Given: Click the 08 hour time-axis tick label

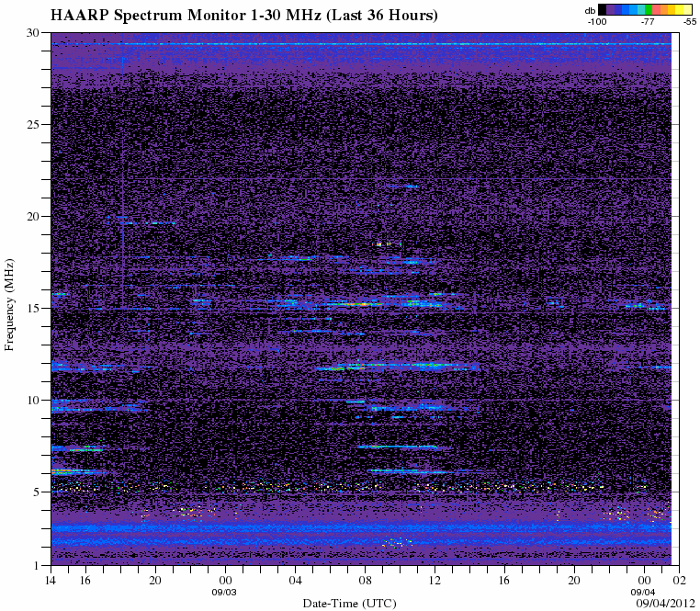Looking at the screenshot, I should click(365, 580).
